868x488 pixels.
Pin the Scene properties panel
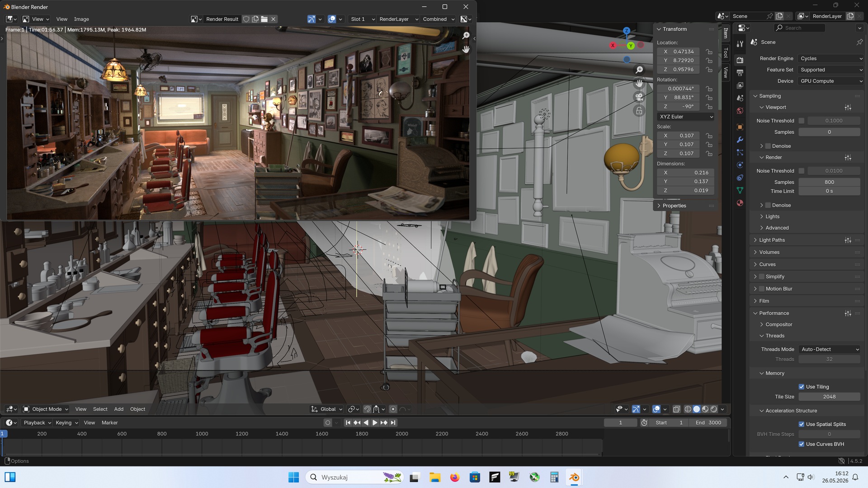click(x=859, y=42)
